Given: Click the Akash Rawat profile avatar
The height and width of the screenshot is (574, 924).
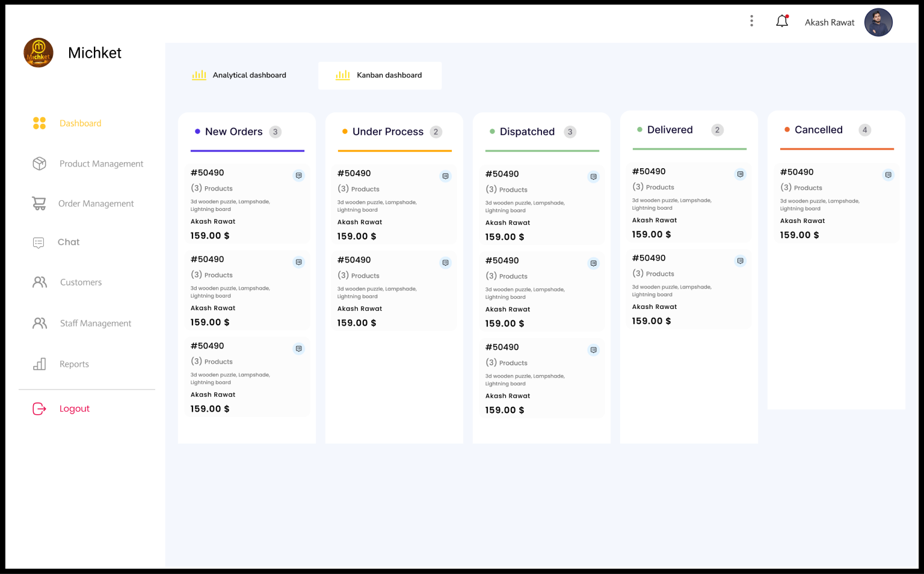Looking at the screenshot, I should [878, 22].
